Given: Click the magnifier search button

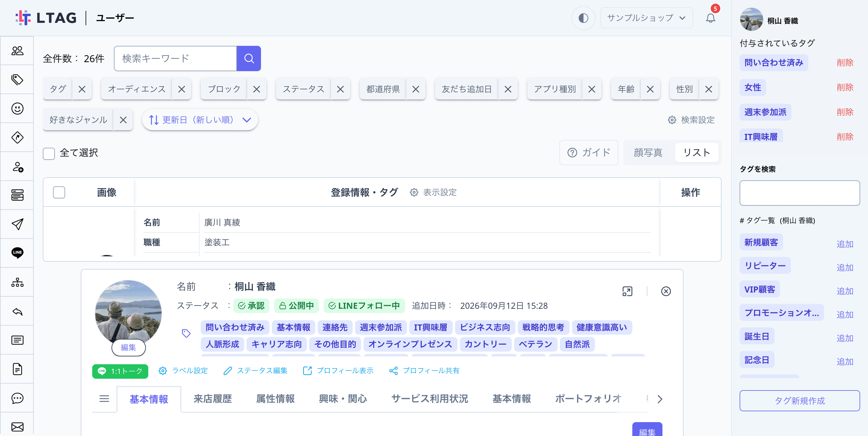Looking at the screenshot, I should point(249,58).
